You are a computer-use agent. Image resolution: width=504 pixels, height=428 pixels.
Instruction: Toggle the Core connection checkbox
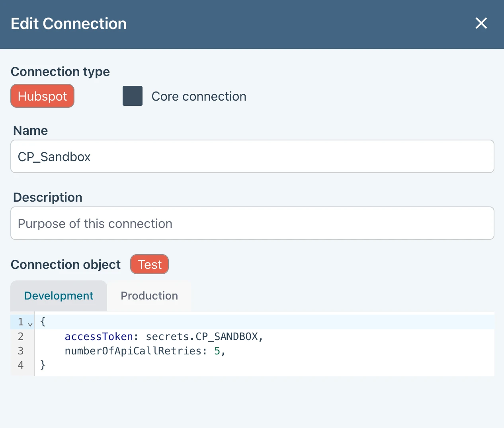133,96
